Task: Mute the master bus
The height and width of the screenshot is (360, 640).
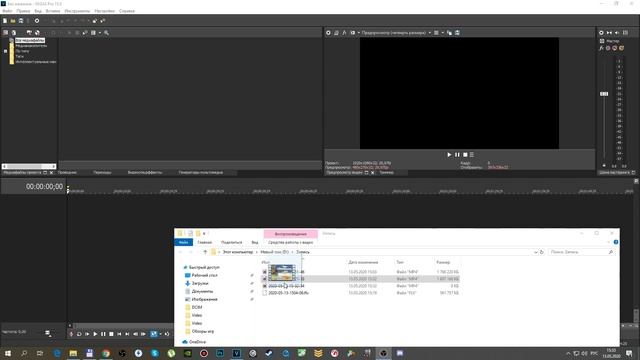Action: point(615,48)
